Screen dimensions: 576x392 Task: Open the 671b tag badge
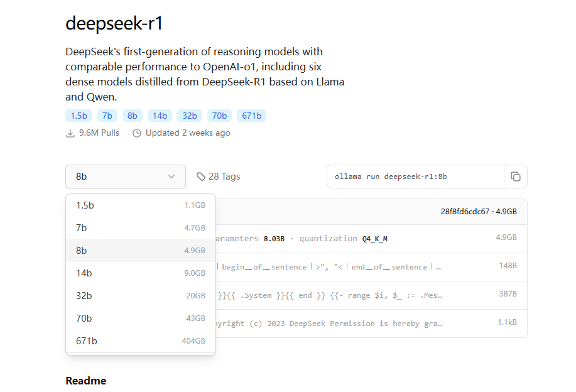pos(251,116)
